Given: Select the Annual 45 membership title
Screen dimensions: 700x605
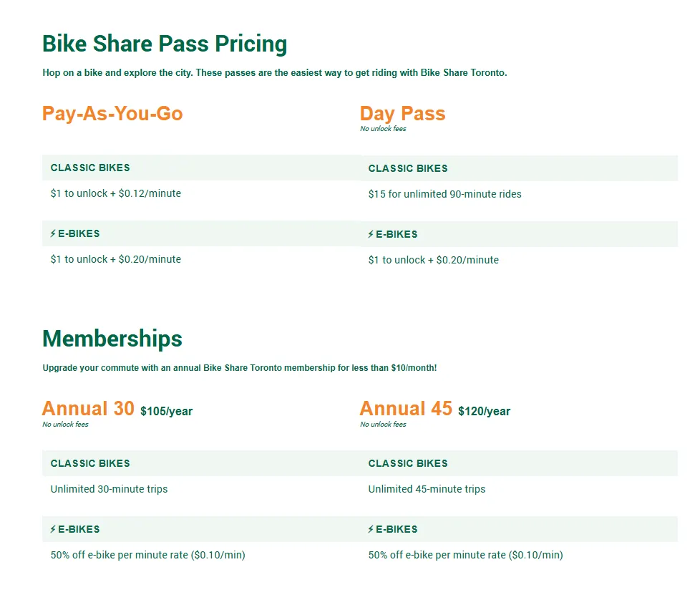Looking at the screenshot, I should click(406, 408).
